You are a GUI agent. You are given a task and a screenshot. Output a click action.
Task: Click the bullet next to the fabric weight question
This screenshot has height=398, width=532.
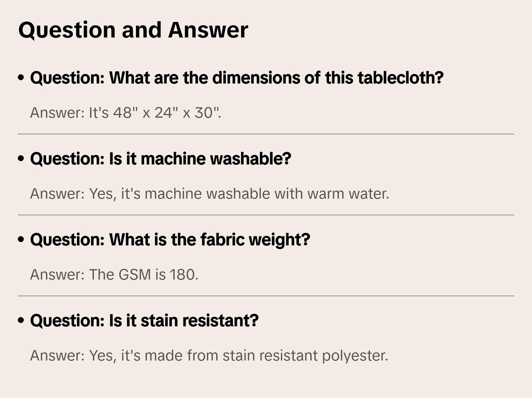coord(21,240)
